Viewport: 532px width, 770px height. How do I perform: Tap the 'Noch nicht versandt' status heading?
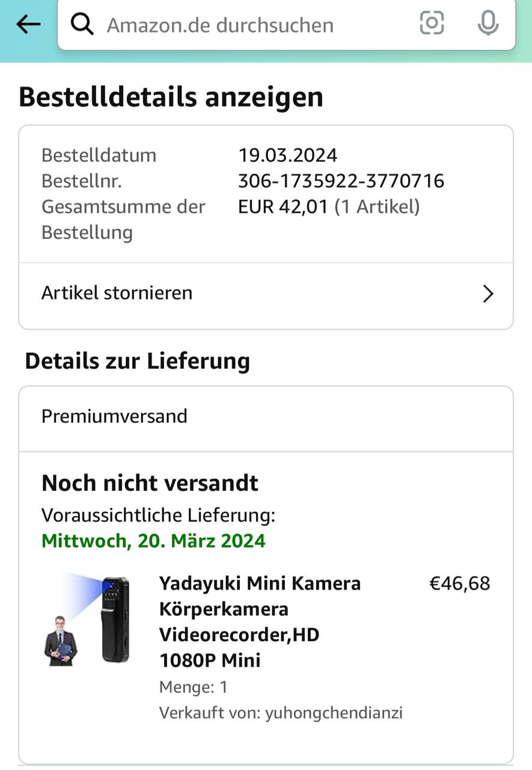point(150,482)
